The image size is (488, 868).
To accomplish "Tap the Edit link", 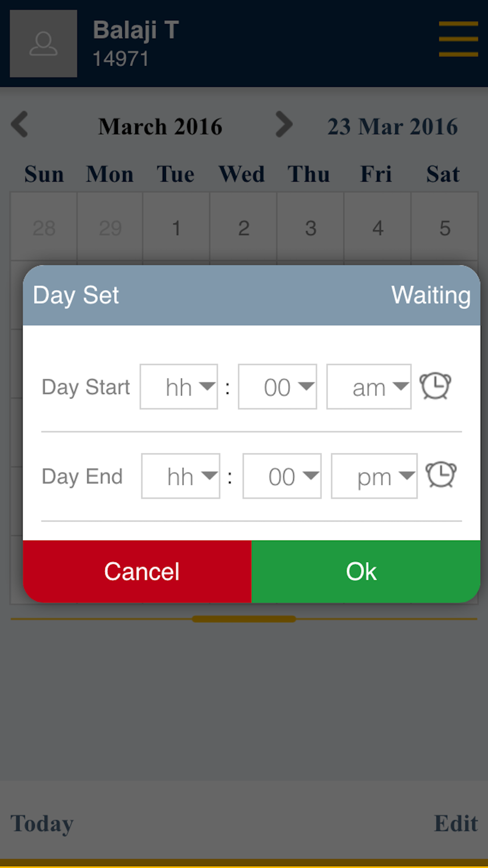I will [x=456, y=823].
